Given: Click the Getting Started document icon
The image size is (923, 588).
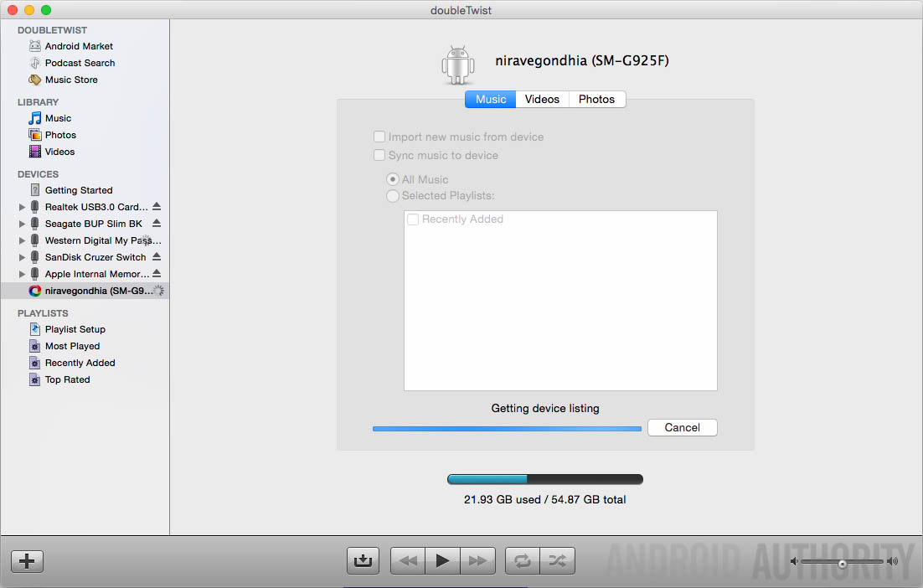Looking at the screenshot, I should click(x=34, y=190).
